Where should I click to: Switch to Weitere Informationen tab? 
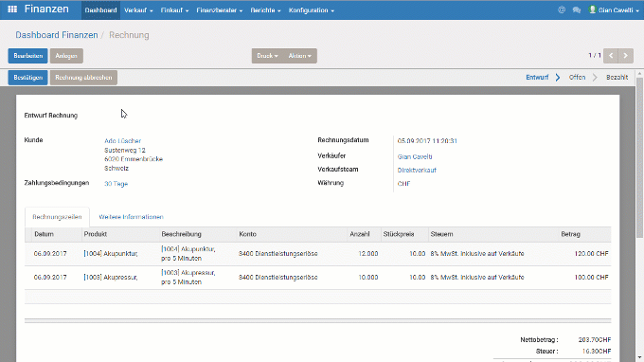click(x=131, y=217)
